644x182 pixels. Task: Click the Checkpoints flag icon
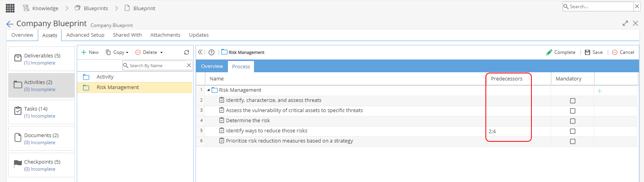[18, 164]
